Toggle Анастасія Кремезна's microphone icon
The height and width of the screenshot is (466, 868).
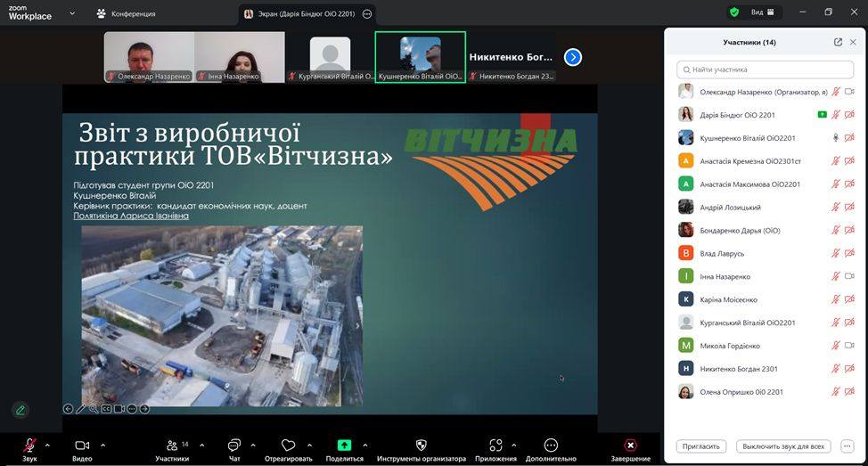click(836, 161)
